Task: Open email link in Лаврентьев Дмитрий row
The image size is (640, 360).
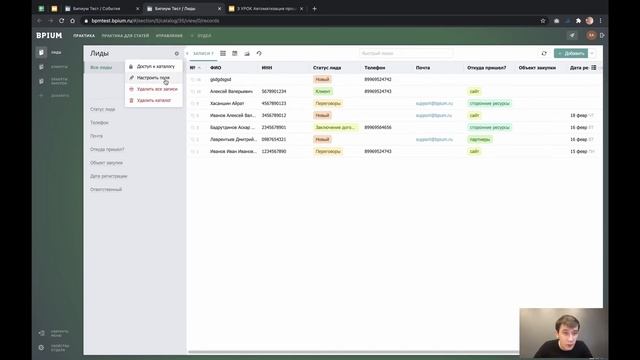Action: tap(434, 140)
